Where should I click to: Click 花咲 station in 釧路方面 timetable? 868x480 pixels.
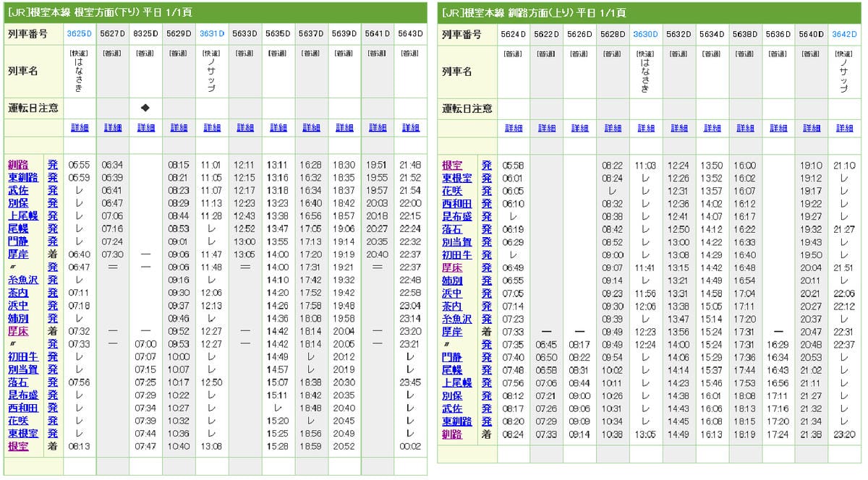pos(452,190)
